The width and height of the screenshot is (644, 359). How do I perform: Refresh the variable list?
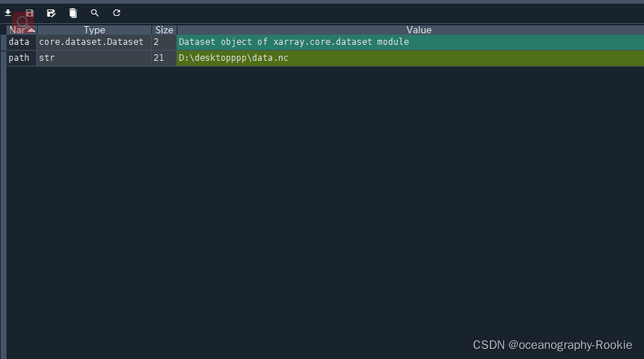117,13
